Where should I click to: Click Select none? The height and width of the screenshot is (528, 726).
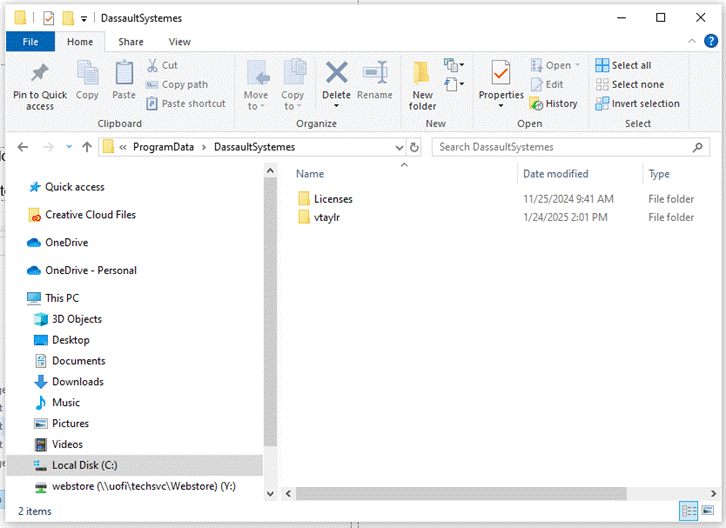[x=630, y=85]
